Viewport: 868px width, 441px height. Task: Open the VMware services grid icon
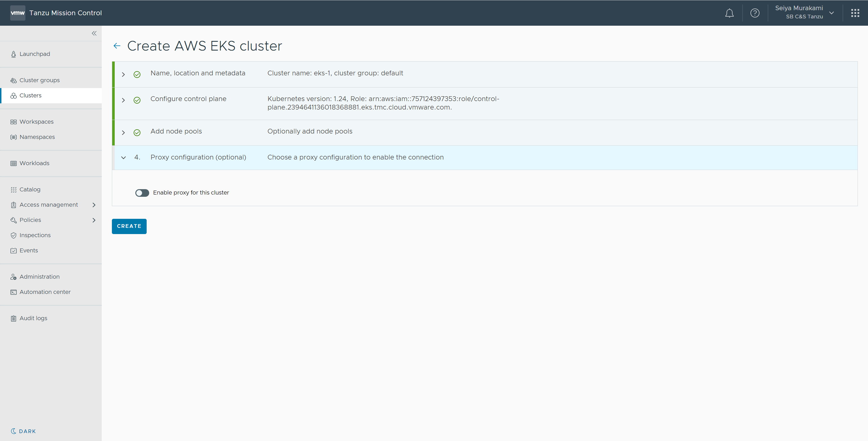click(x=855, y=13)
